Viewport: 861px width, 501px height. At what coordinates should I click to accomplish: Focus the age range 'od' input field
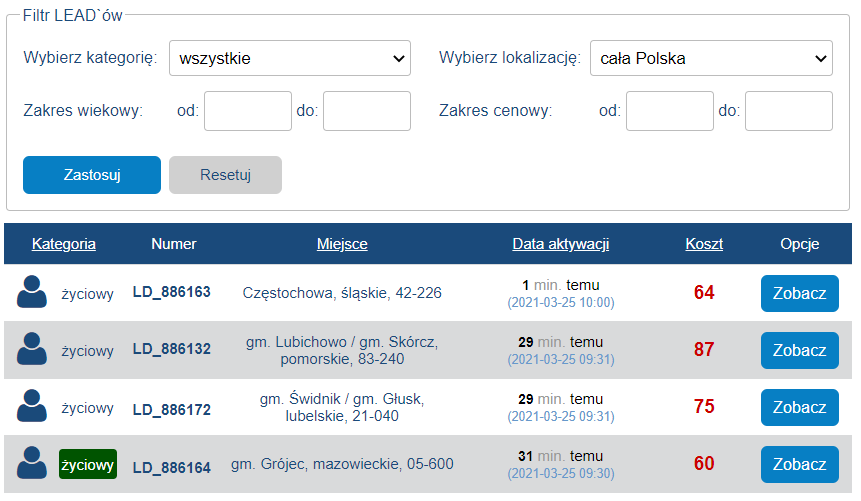pyautogui.click(x=248, y=111)
